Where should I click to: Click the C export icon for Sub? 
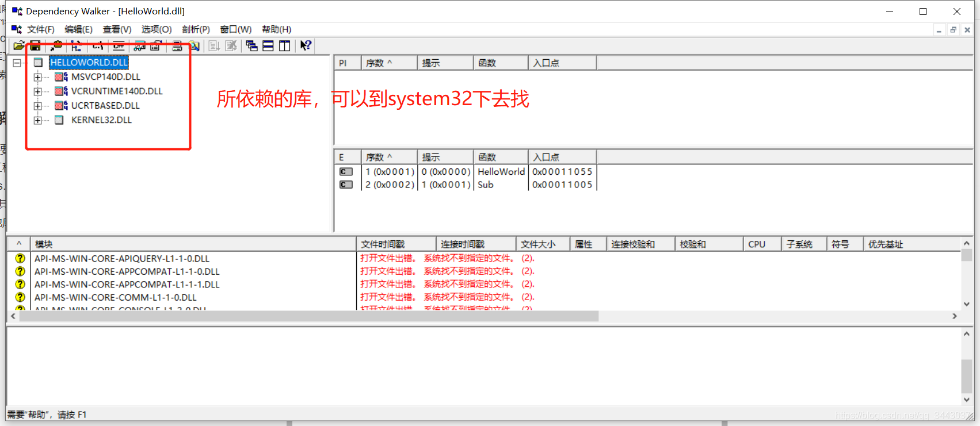346,185
